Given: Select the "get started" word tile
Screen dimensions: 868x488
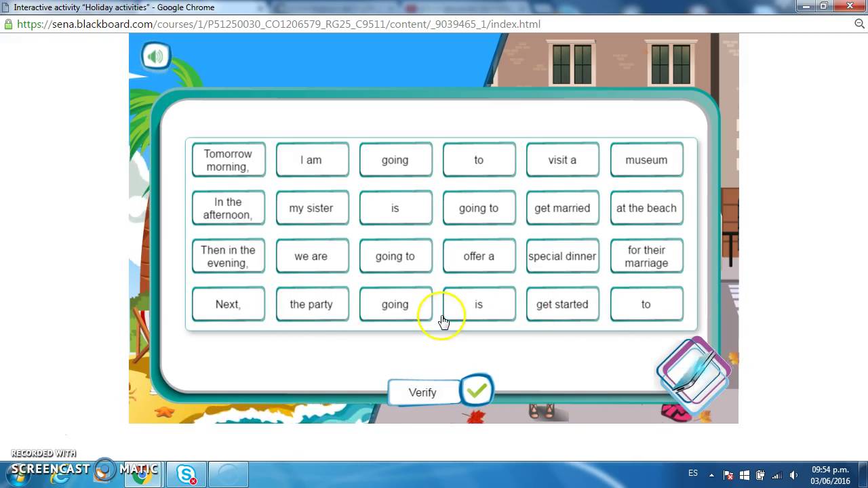Looking at the screenshot, I should [x=563, y=304].
